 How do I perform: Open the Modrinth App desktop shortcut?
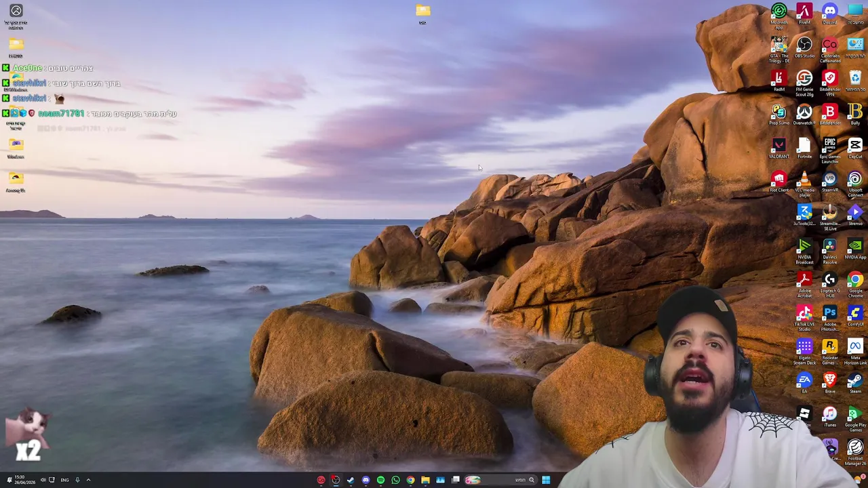[779, 16]
